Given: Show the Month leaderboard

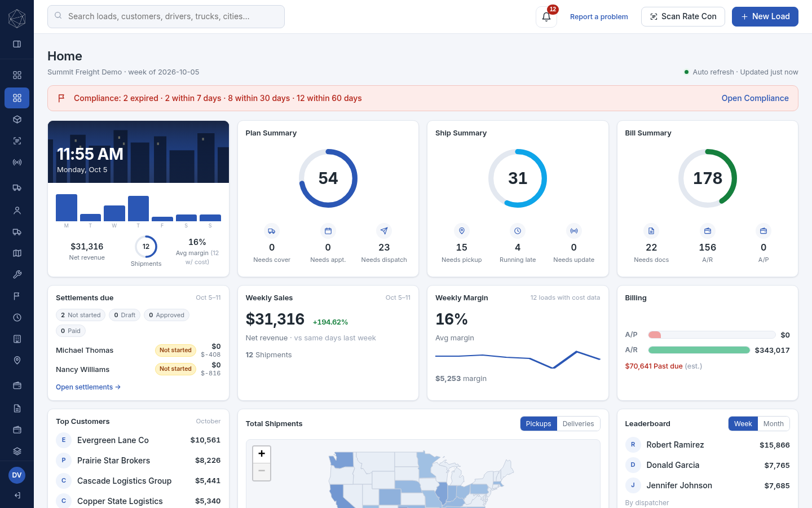Looking at the screenshot, I should pyautogui.click(x=774, y=424).
